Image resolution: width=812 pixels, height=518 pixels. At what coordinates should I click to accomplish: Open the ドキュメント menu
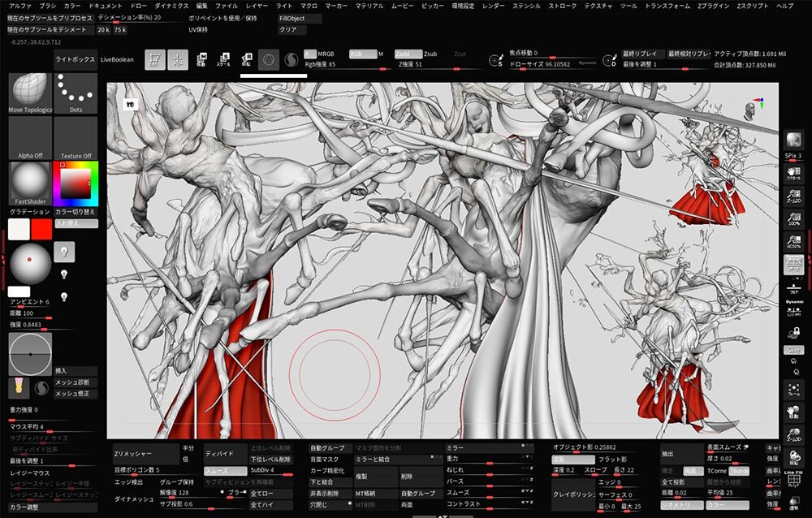pyautogui.click(x=105, y=6)
